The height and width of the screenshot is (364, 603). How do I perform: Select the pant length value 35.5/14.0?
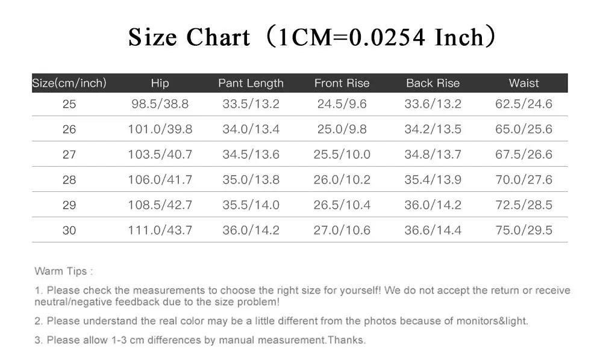(251, 205)
